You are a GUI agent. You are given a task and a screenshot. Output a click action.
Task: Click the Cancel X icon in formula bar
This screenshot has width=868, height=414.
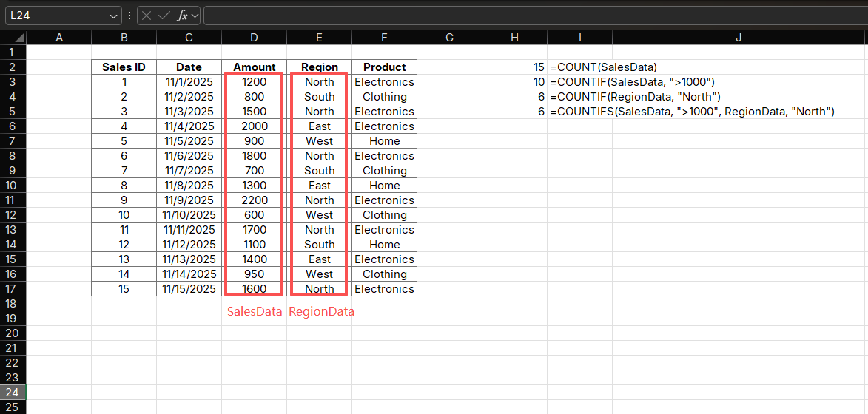pos(147,16)
